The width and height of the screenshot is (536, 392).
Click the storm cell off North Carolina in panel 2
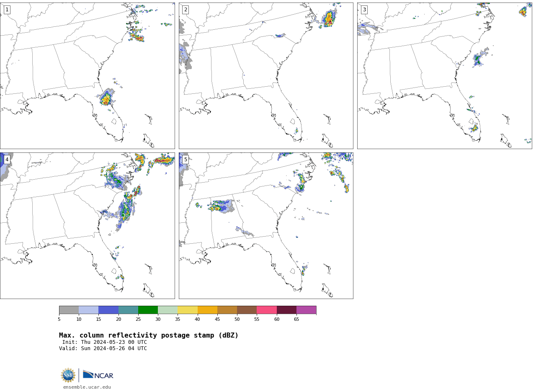329,19
